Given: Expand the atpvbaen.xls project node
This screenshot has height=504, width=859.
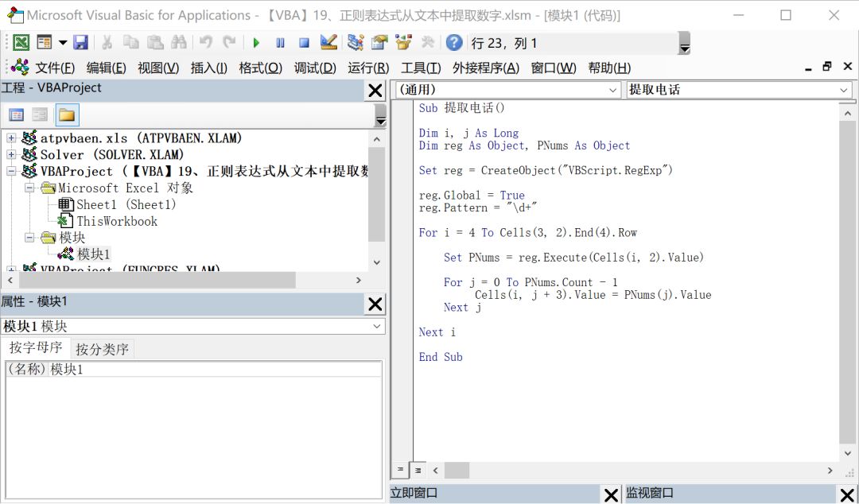Looking at the screenshot, I should (x=11, y=138).
